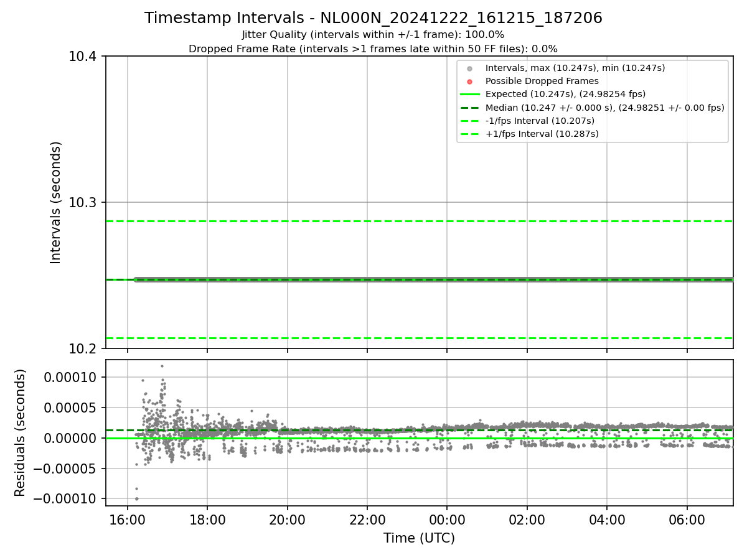Click legend entry 'Possible Dropped Frames'

coord(542,81)
